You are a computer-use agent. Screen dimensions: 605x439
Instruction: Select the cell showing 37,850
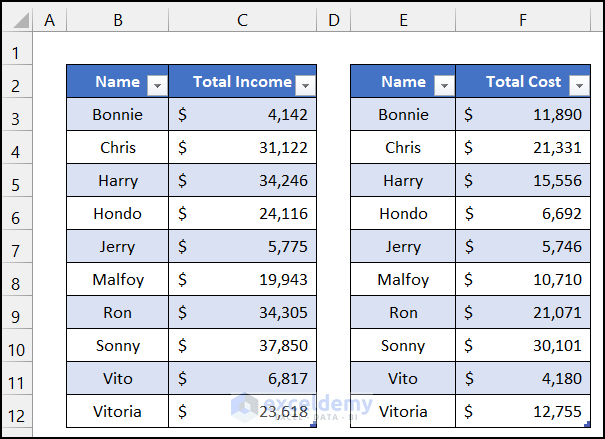(242, 346)
